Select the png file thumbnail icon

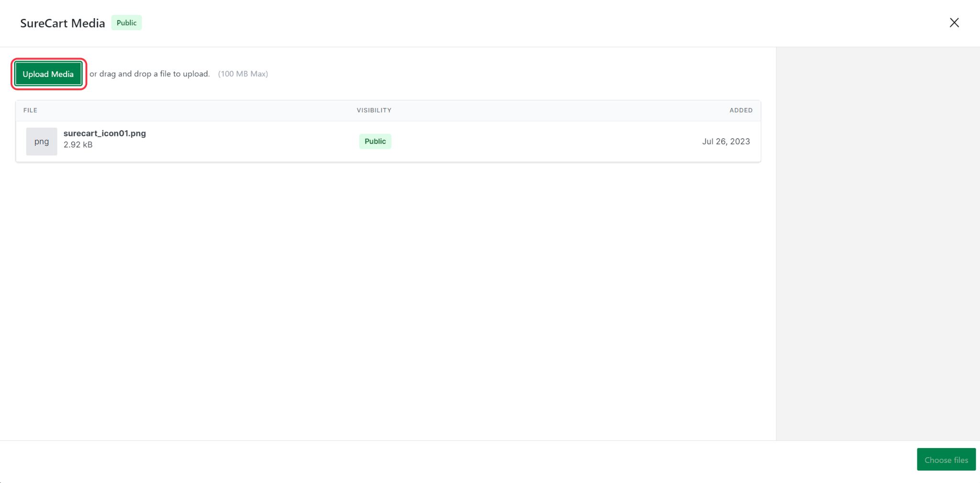42,142
